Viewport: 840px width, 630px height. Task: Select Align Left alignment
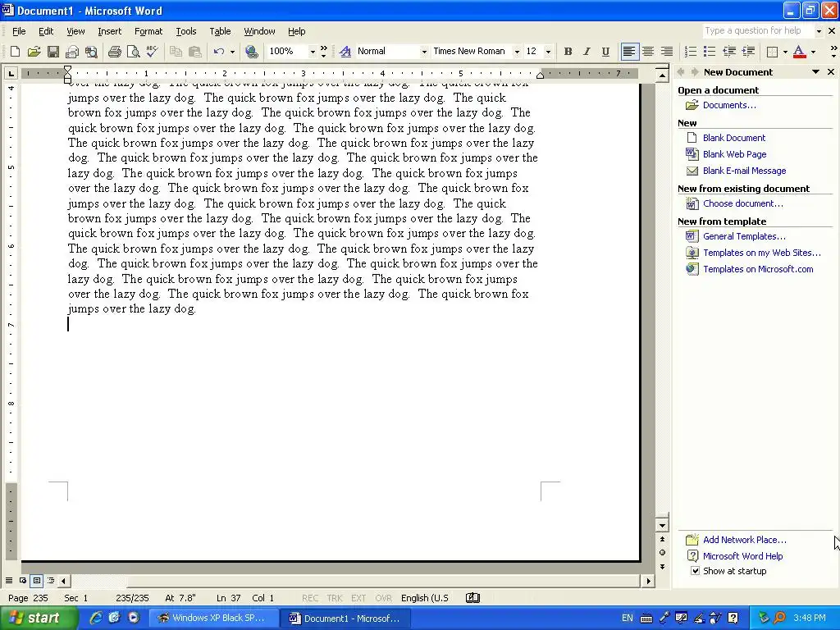tap(629, 52)
